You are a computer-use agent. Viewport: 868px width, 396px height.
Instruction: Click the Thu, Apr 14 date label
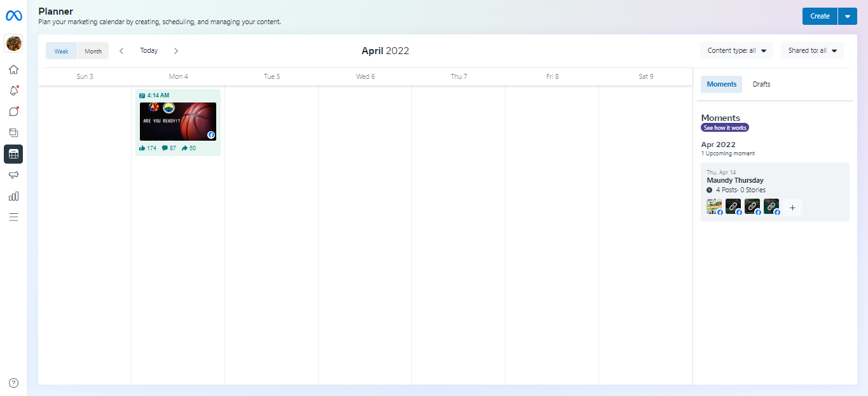[x=721, y=173]
